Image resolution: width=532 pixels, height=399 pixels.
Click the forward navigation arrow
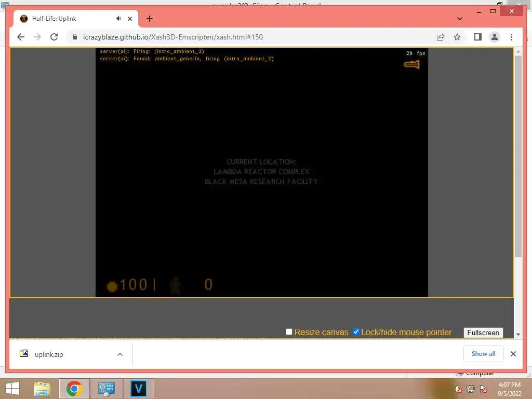(x=37, y=37)
